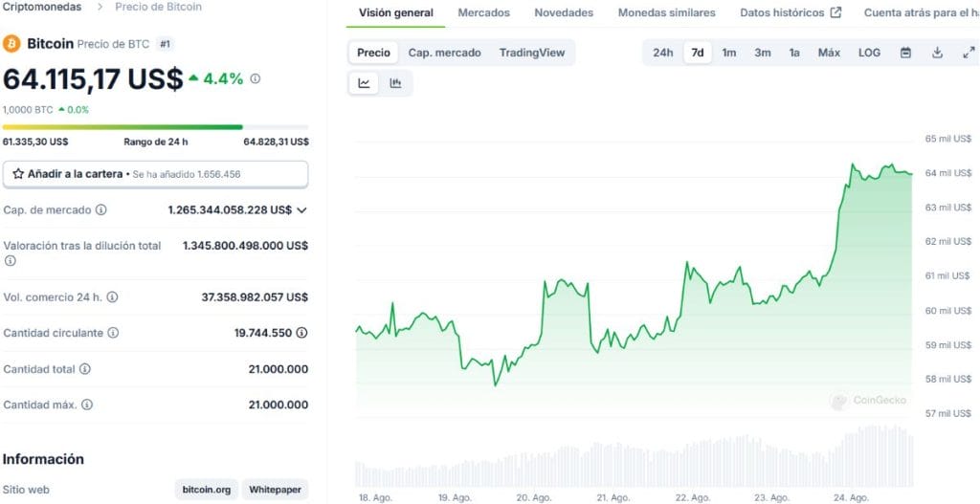This screenshot has height=504, width=980.
Task: Open info icon beside Cantidad circulante label
Action: click(x=113, y=333)
